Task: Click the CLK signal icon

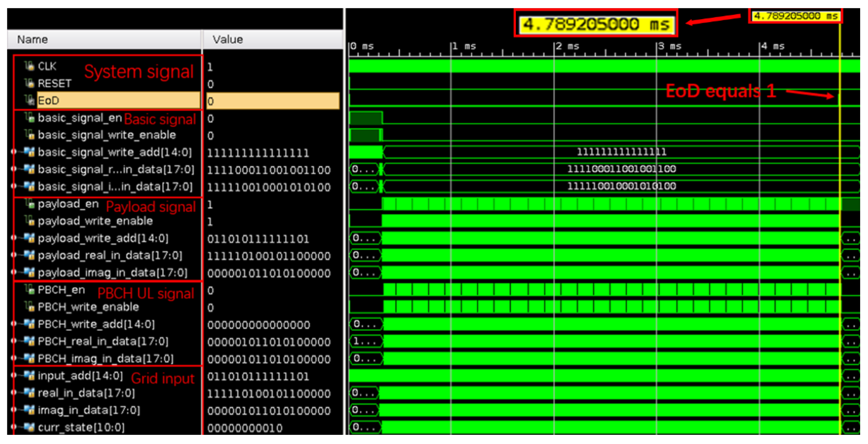Action: (x=30, y=66)
